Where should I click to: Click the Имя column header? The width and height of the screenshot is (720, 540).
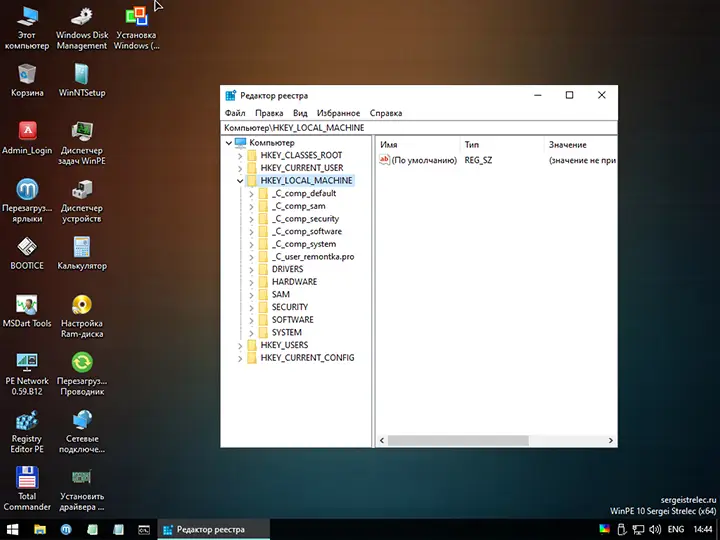418,145
